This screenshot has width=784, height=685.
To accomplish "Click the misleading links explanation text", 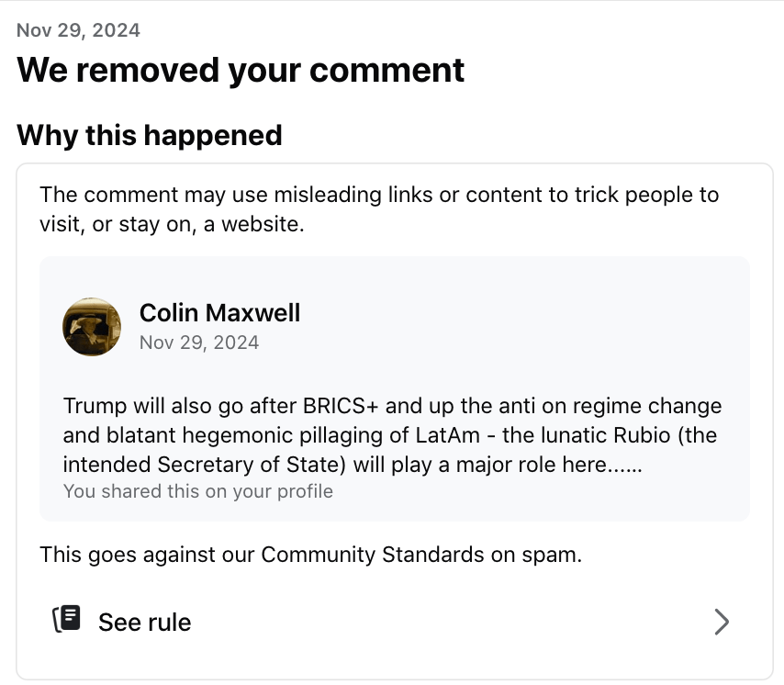I will click(379, 208).
